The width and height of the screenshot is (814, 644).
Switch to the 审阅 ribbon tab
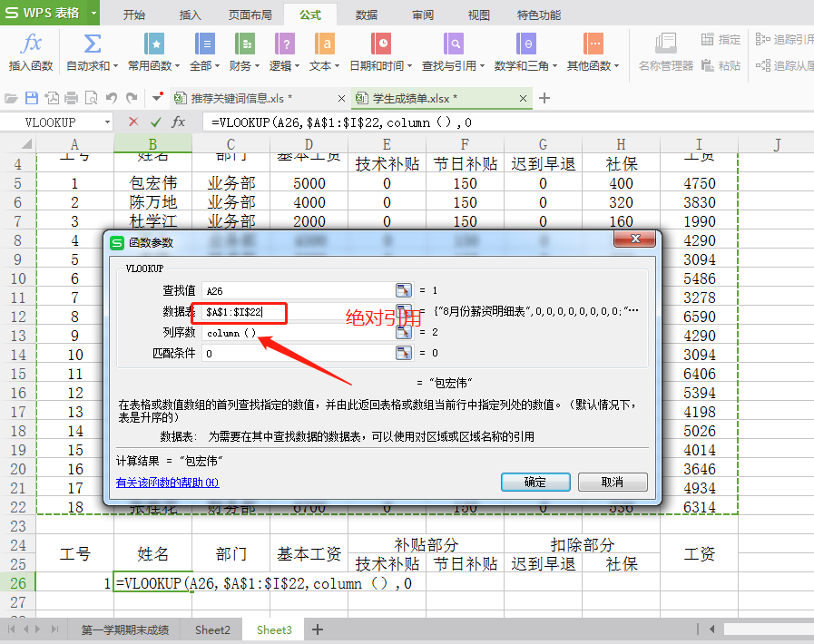click(x=423, y=15)
